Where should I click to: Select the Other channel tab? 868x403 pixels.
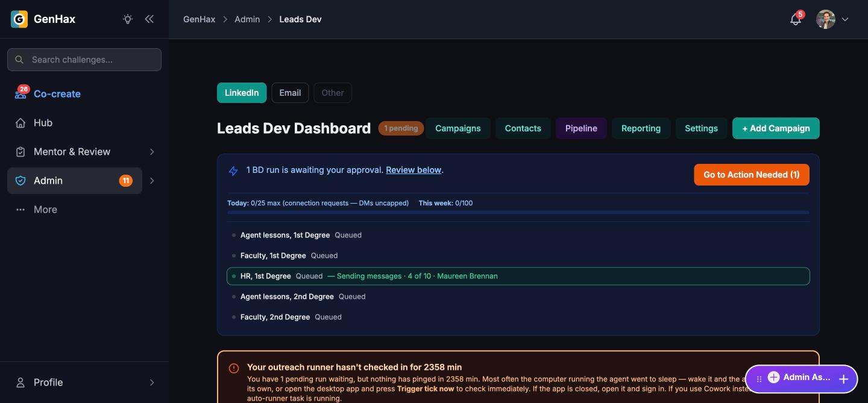point(333,93)
